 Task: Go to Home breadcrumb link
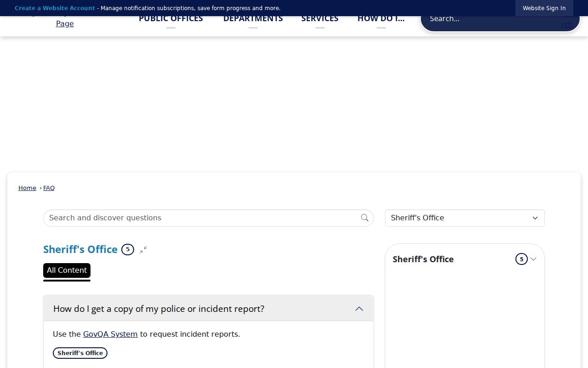(27, 188)
